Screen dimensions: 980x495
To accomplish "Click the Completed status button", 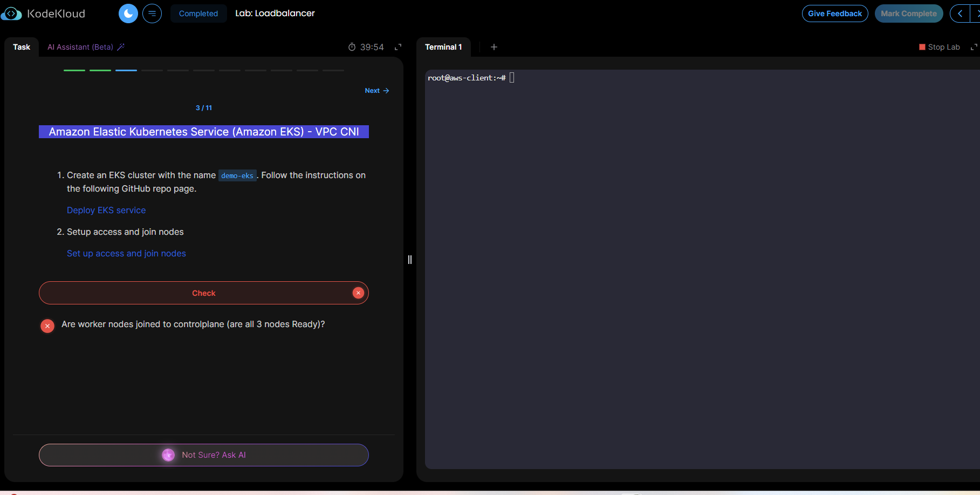I will pos(198,13).
